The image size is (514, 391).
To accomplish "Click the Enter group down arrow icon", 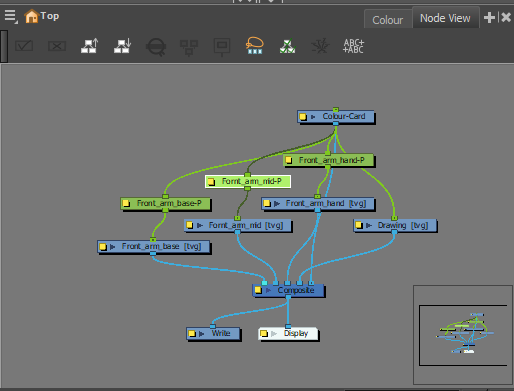I will (x=122, y=46).
